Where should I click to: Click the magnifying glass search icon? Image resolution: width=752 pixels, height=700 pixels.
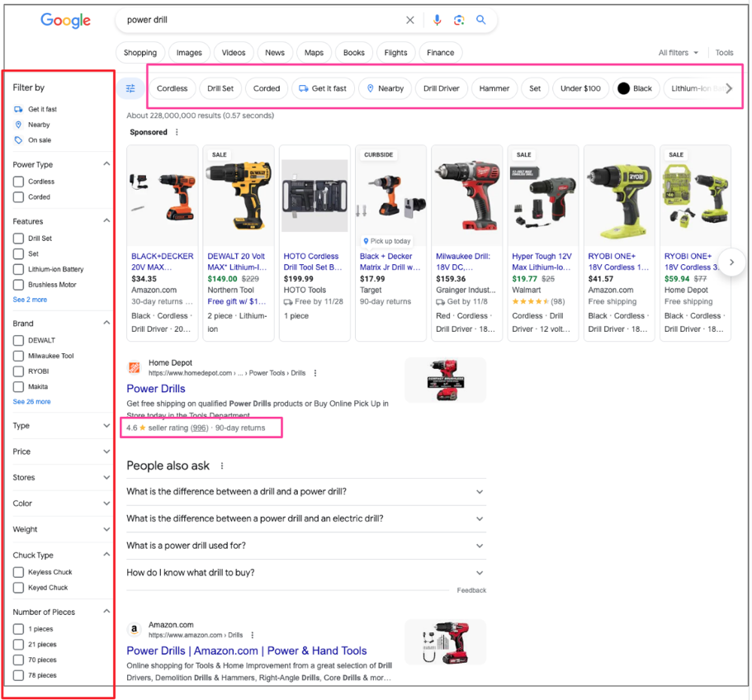pyautogui.click(x=480, y=20)
